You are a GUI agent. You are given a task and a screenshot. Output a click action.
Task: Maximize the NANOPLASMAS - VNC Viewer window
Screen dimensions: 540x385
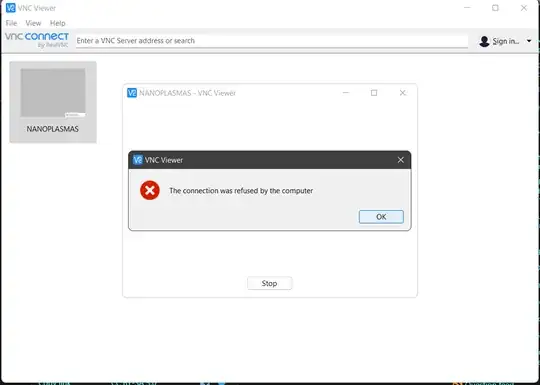374,93
